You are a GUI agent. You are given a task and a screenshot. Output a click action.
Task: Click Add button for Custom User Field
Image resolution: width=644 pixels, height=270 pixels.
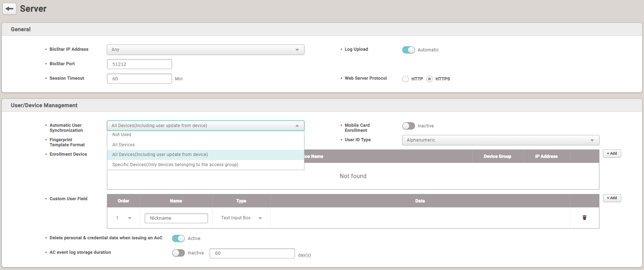click(x=612, y=198)
